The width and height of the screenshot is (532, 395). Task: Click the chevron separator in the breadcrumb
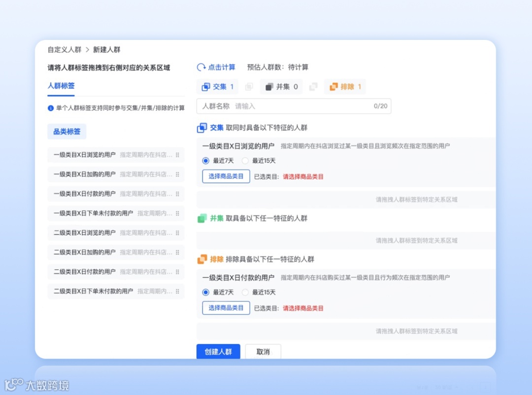coord(87,50)
